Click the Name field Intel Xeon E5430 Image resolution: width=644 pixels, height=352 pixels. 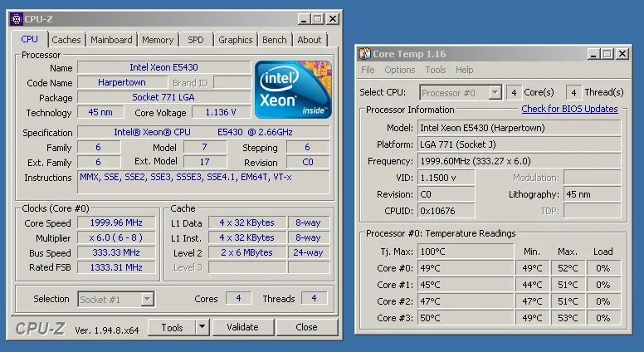point(163,67)
